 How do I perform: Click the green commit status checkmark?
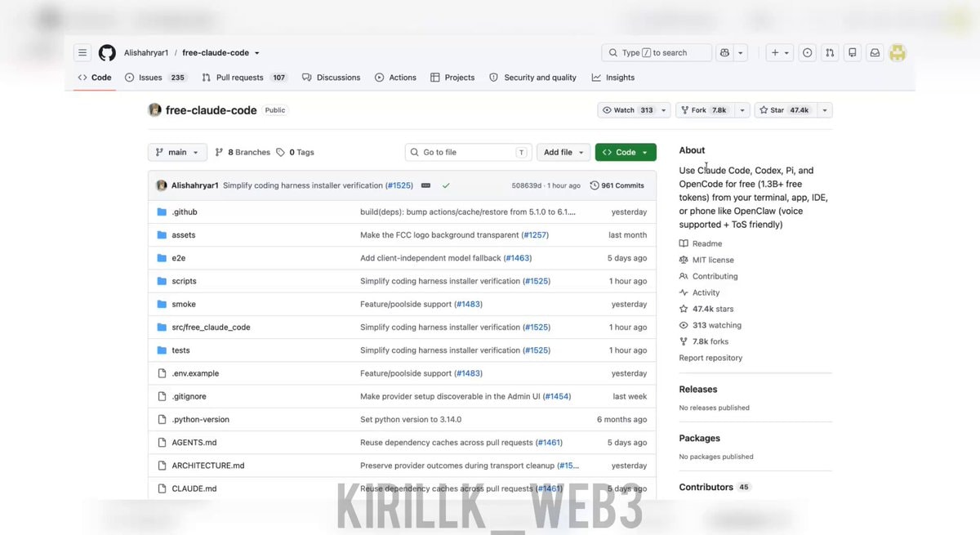pos(446,185)
